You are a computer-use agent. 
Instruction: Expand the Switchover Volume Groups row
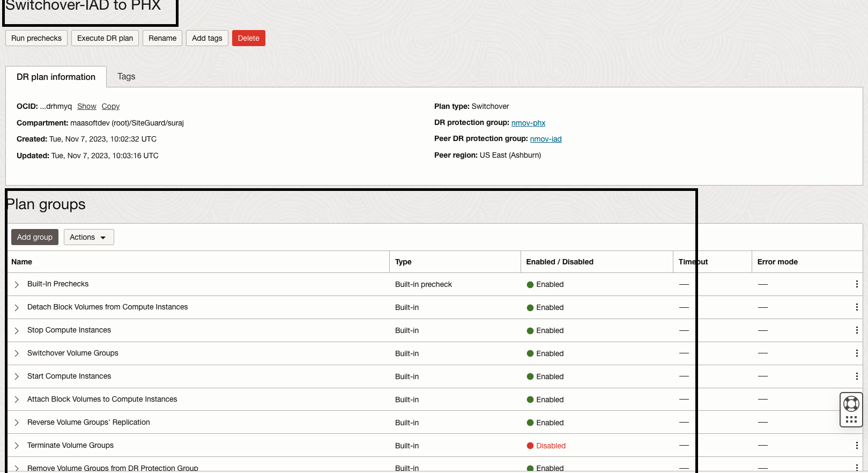coord(17,353)
